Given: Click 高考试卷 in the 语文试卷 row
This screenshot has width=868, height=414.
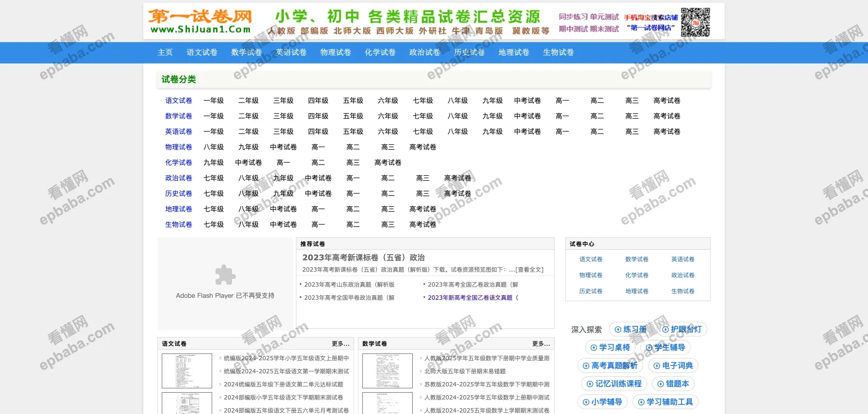Looking at the screenshot, I should [x=667, y=101].
